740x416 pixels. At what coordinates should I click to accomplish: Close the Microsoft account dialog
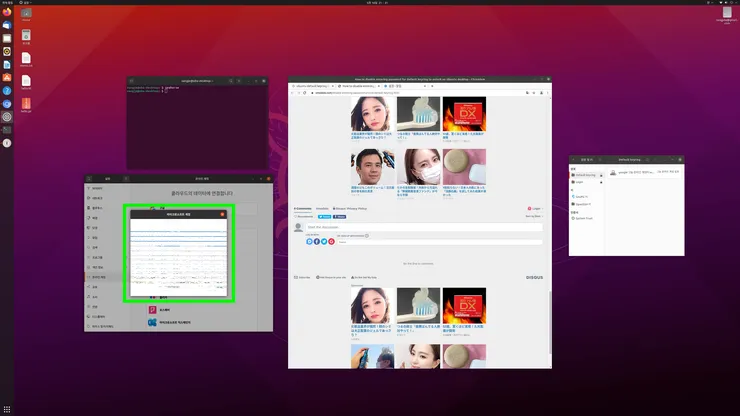222,214
